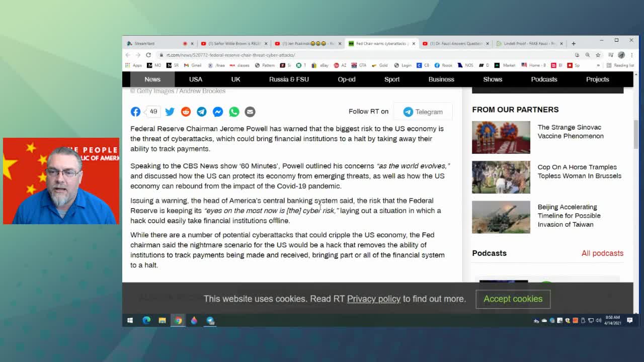Go back in Chrome history
This screenshot has height=362, width=644.
click(128, 55)
